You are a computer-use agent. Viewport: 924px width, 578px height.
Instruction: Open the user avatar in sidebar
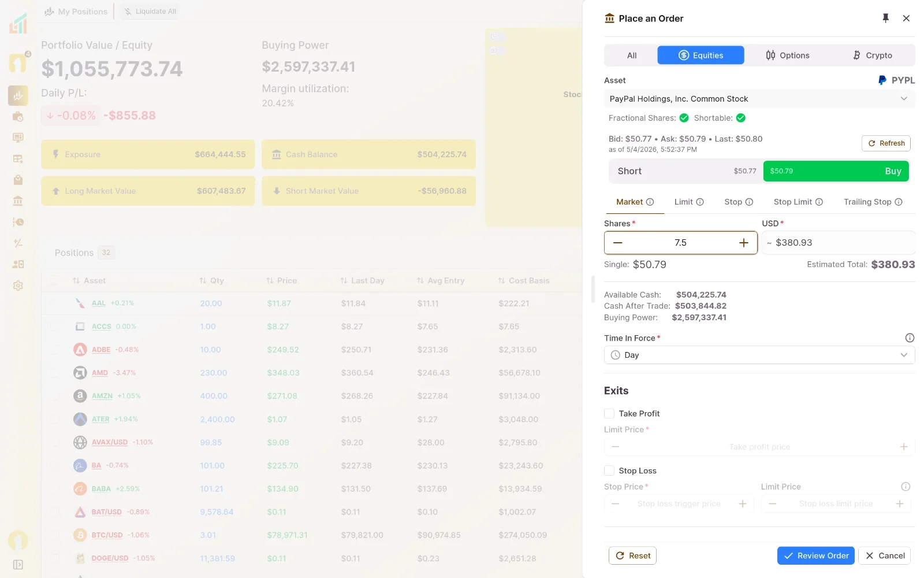(x=18, y=540)
